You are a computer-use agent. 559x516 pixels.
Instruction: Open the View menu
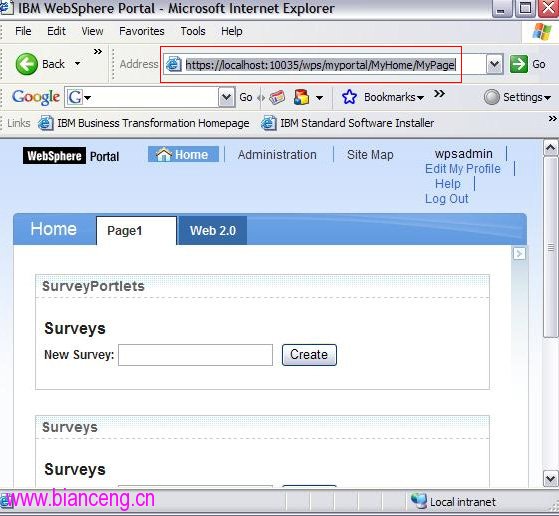click(x=92, y=31)
